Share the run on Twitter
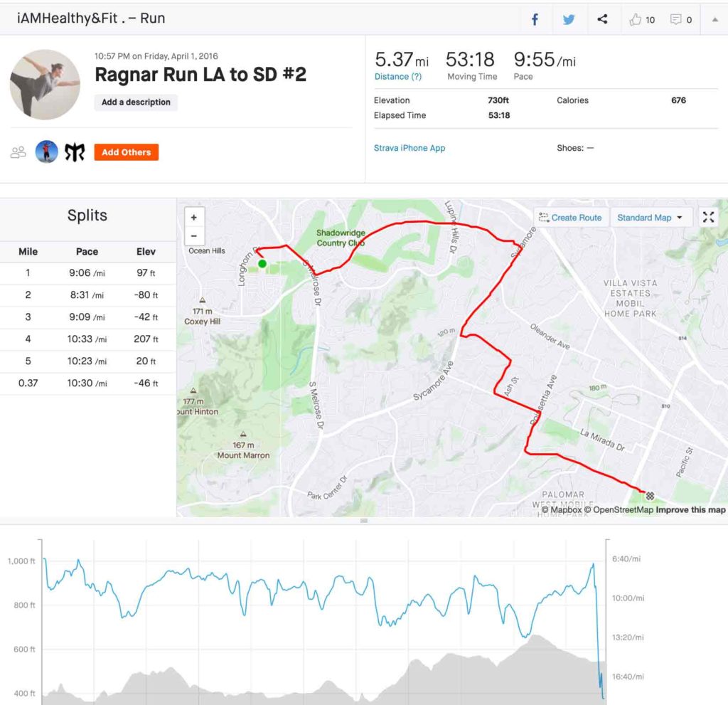The height and width of the screenshot is (705, 728). coord(569,20)
